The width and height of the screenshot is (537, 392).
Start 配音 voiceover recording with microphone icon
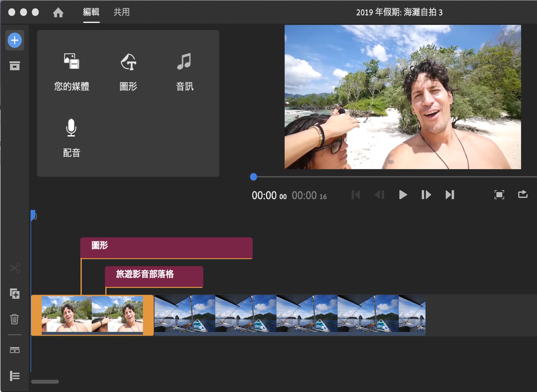pyautogui.click(x=71, y=137)
